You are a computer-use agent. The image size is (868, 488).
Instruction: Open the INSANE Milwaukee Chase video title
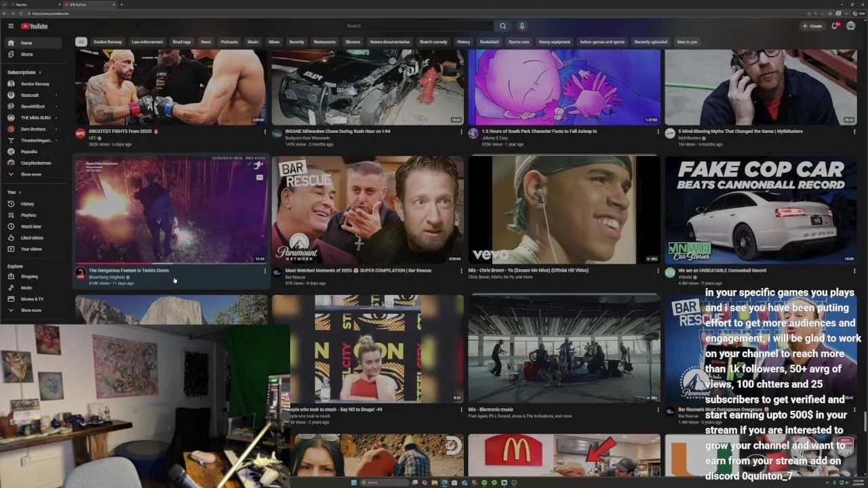click(x=338, y=131)
